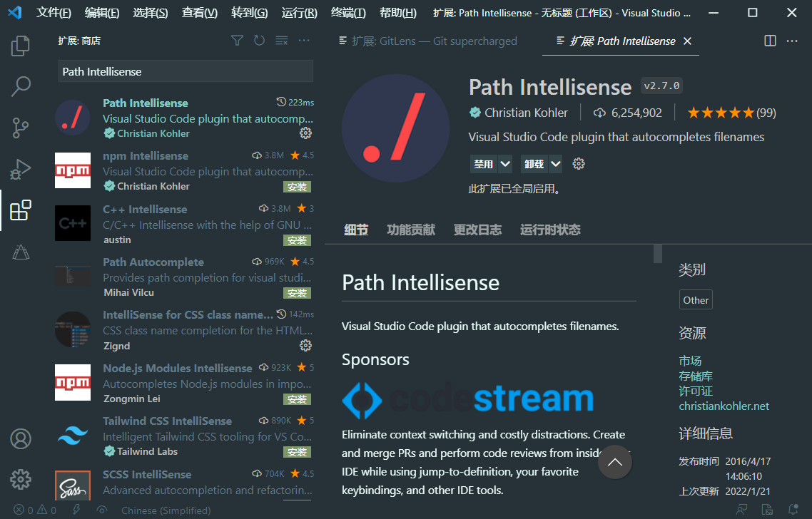Open the christiankohler.net link
This screenshot has width=812, height=519.
pos(724,406)
